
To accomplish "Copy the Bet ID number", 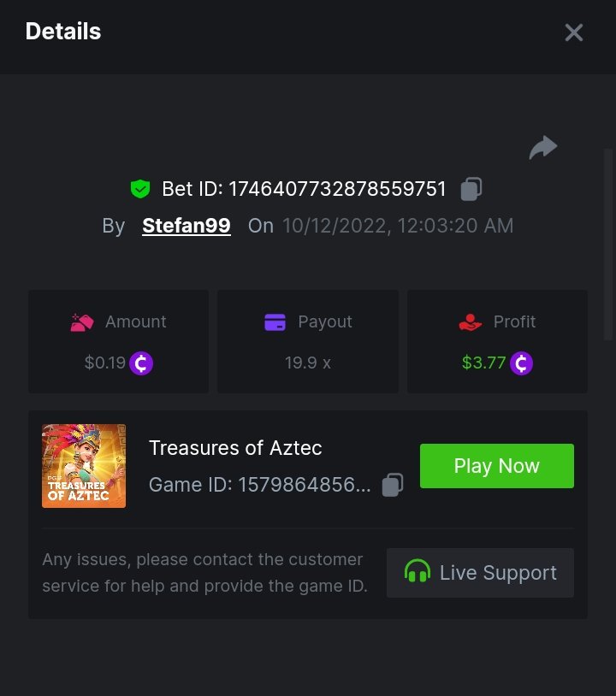I will pos(471,189).
